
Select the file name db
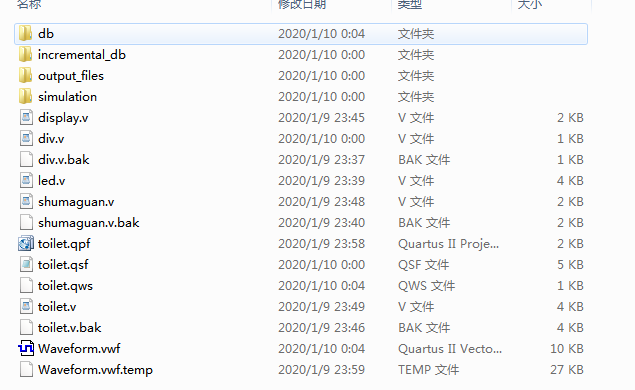(46, 34)
